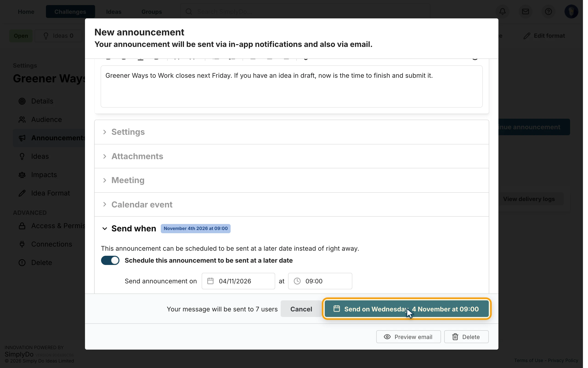Click the Access & Permissions lock icon
The width and height of the screenshot is (588, 368).
22,226
